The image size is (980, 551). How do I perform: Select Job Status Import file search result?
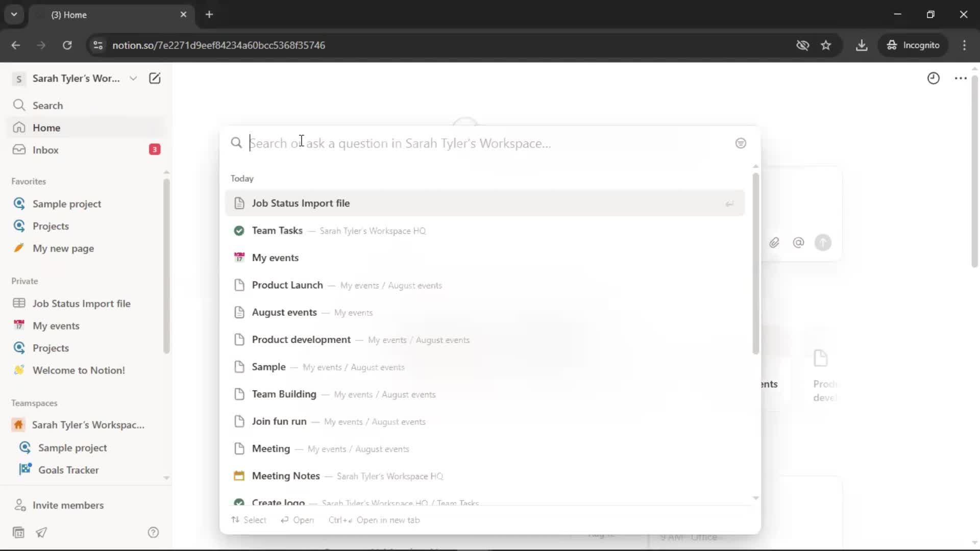tap(485, 203)
